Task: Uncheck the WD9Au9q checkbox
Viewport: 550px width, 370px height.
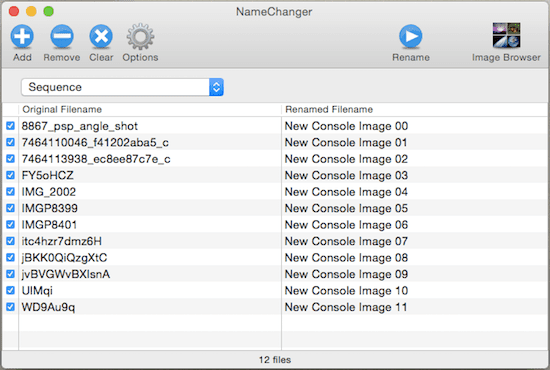Action: coord(11,307)
